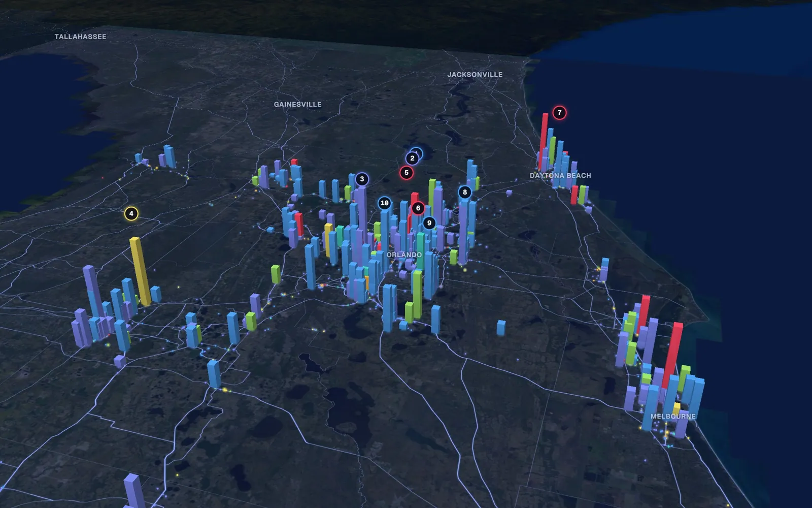Open the blue marker numbered 10

point(384,203)
